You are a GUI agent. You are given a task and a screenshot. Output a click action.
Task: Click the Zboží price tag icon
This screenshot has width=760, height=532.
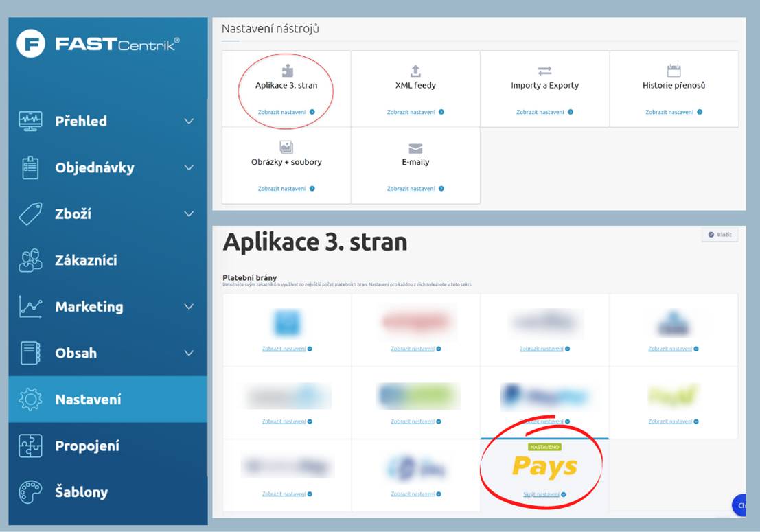coord(30,213)
